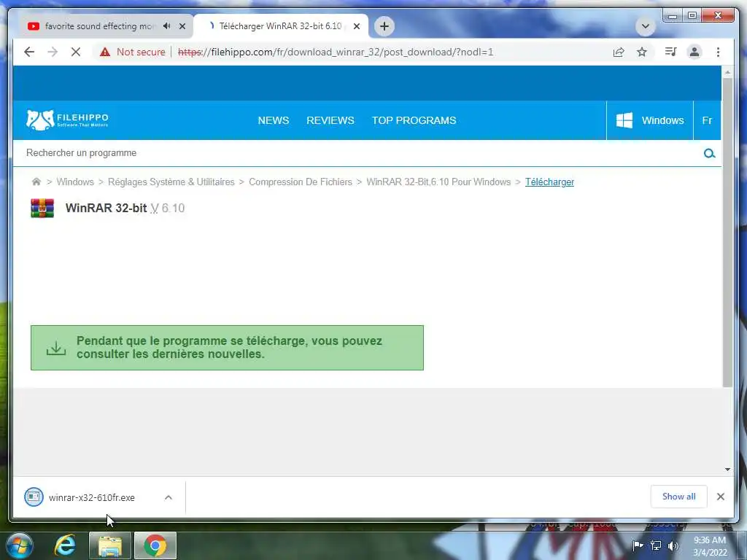Mute the YouTube tab speaker icon

pos(167,26)
